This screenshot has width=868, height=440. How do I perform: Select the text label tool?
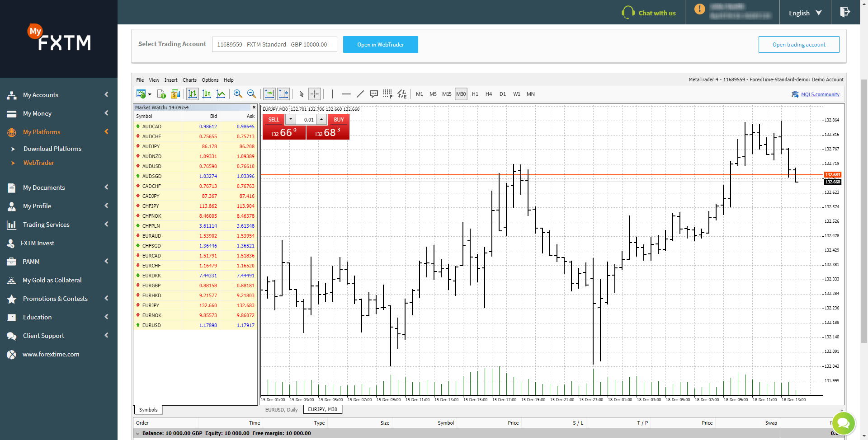(x=374, y=94)
